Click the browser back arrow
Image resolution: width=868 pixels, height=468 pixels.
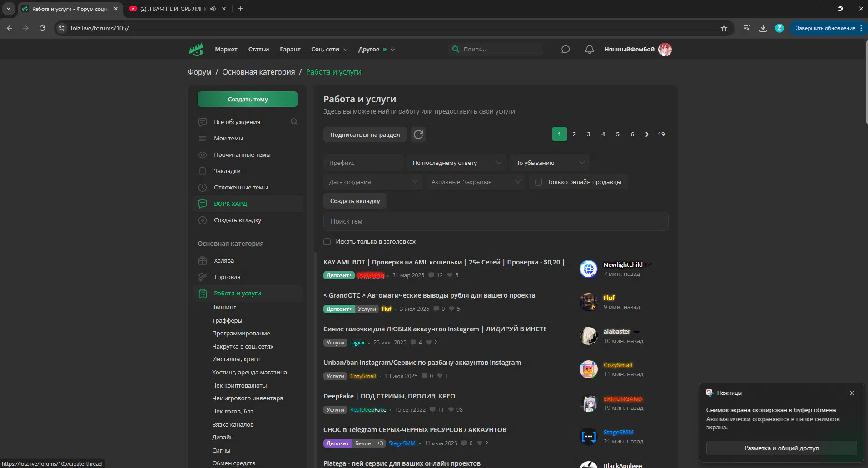pyautogui.click(x=10, y=28)
